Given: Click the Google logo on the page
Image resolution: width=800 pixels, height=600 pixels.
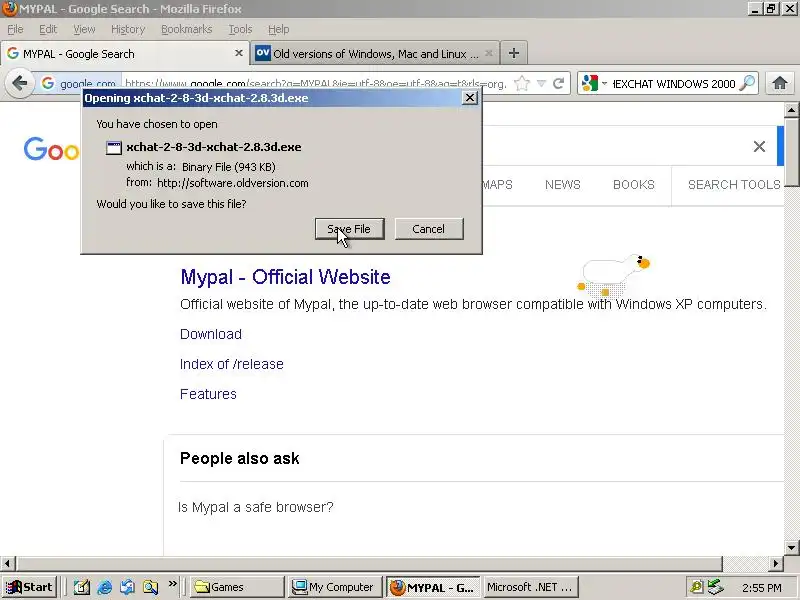Looking at the screenshot, I should 52,149.
